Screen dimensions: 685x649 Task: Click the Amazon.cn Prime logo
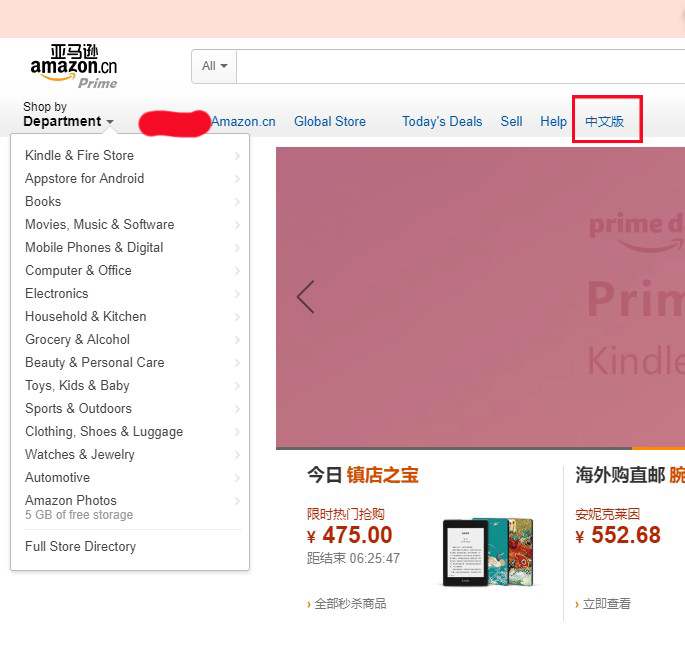[x=74, y=66]
